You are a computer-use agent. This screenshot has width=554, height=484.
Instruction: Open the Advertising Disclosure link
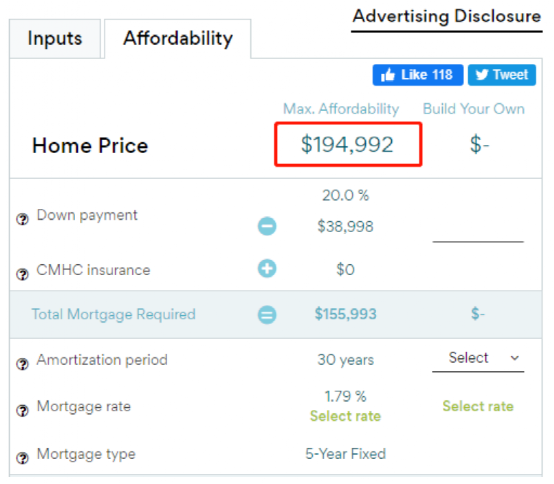point(447,16)
